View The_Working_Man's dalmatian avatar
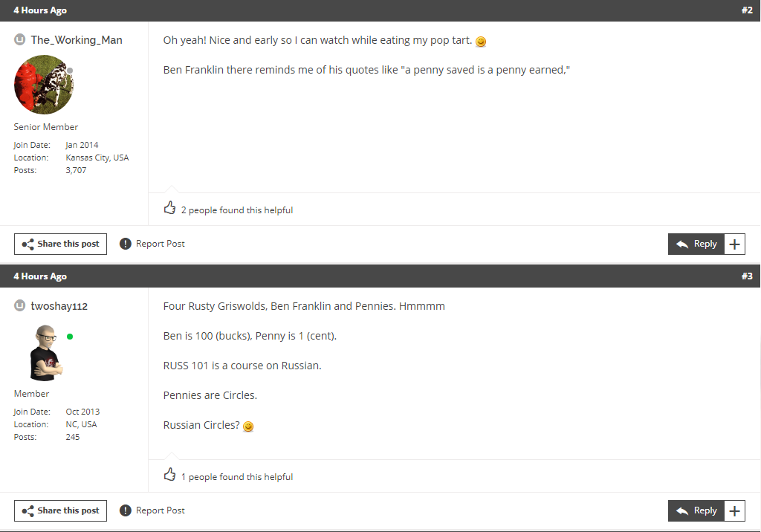Screen dimensions: 761x532 tap(44, 85)
